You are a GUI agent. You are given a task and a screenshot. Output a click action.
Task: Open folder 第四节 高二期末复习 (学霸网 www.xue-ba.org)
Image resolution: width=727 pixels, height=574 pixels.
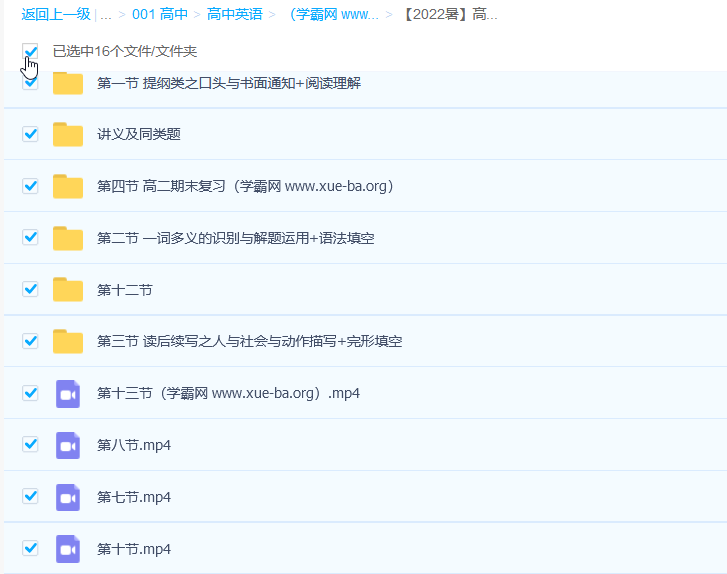[246, 186]
